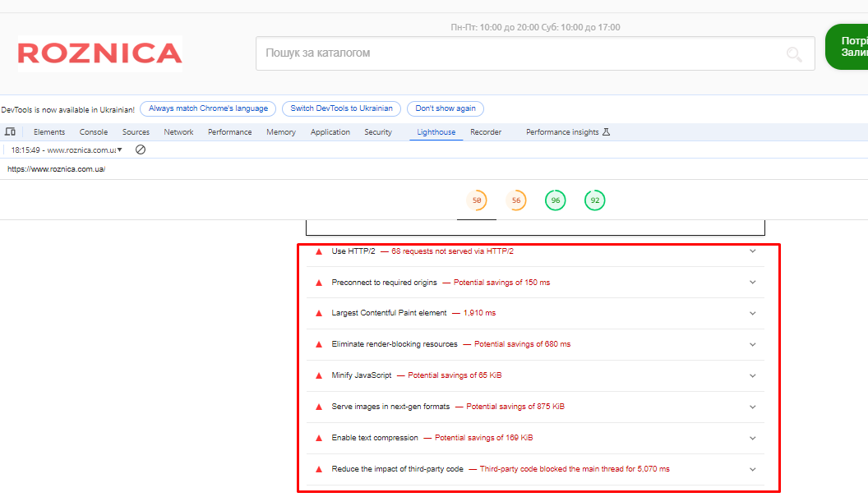Click the search magnifier icon
The height and width of the screenshot is (497, 868).
[794, 54]
